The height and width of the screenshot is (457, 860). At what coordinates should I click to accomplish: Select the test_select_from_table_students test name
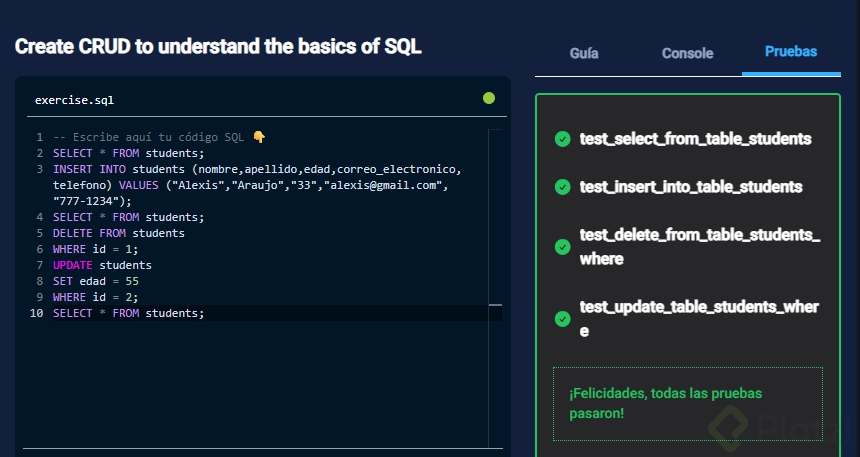click(x=695, y=139)
